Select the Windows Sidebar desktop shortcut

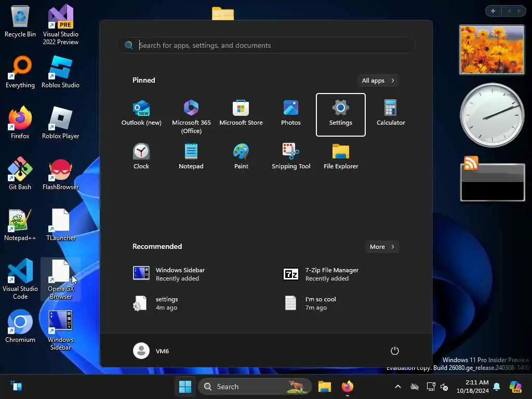tap(60, 330)
